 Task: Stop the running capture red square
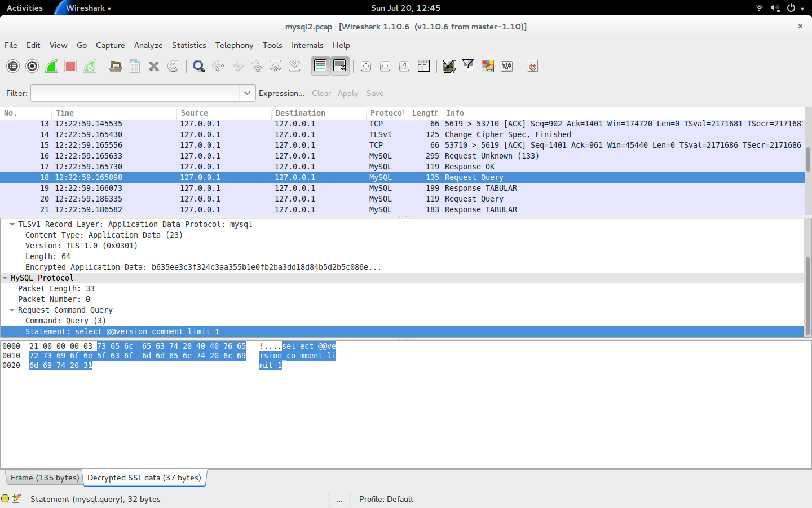[70, 66]
